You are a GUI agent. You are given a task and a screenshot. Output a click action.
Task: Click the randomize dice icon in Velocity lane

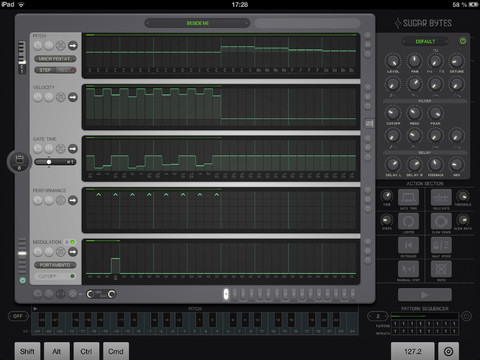pyautogui.click(x=60, y=97)
